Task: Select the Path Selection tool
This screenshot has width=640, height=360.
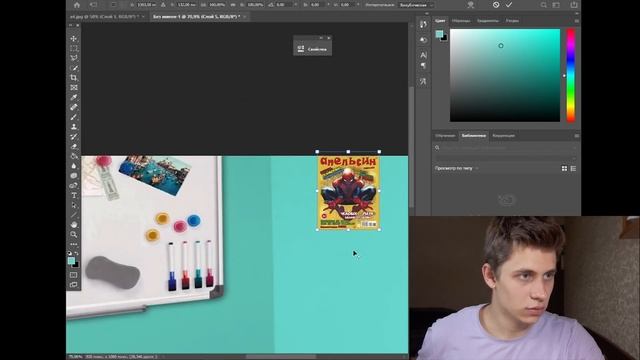Action: pyautogui.click(x=74, y=205)
